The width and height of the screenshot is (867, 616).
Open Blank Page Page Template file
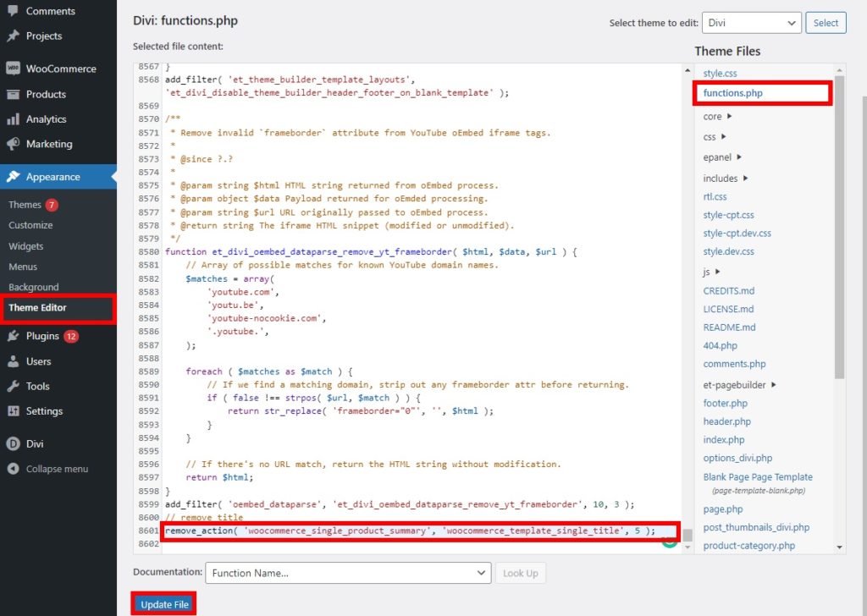pyautogui.click(x=758, y=476)
